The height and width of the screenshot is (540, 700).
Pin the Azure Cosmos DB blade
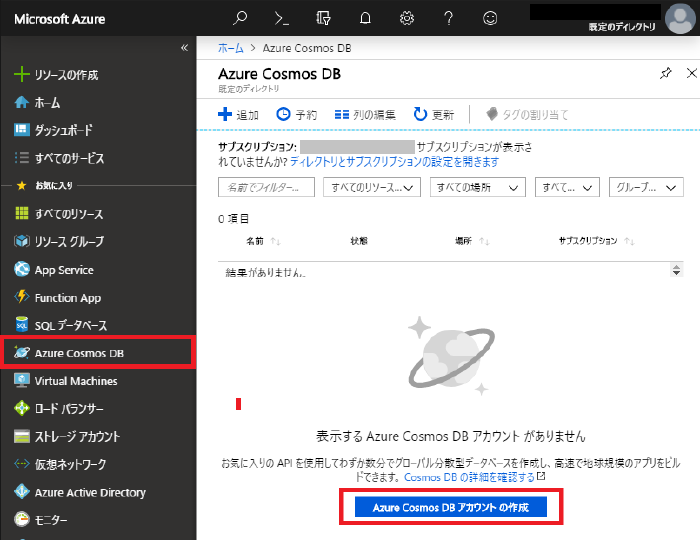tap(666, 73)
